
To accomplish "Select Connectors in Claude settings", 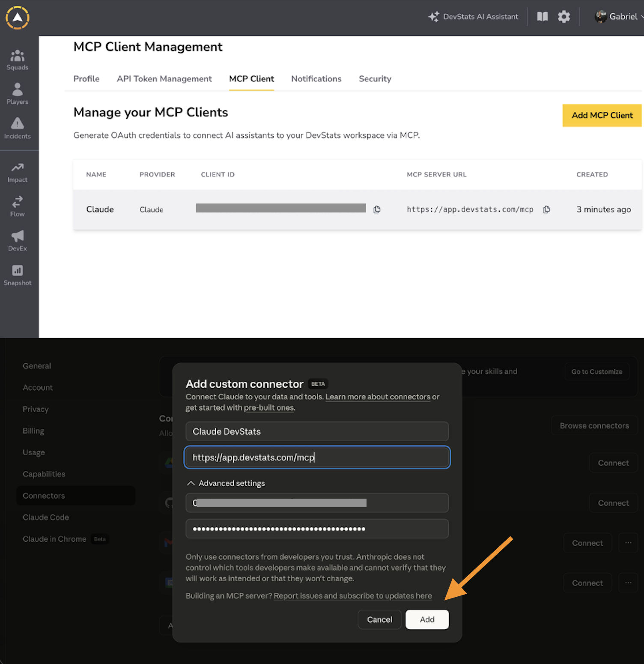I will (76, 496).
